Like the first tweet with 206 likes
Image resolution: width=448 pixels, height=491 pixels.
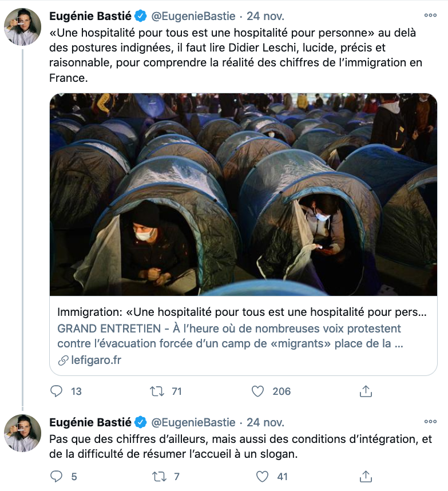[257, 391]
